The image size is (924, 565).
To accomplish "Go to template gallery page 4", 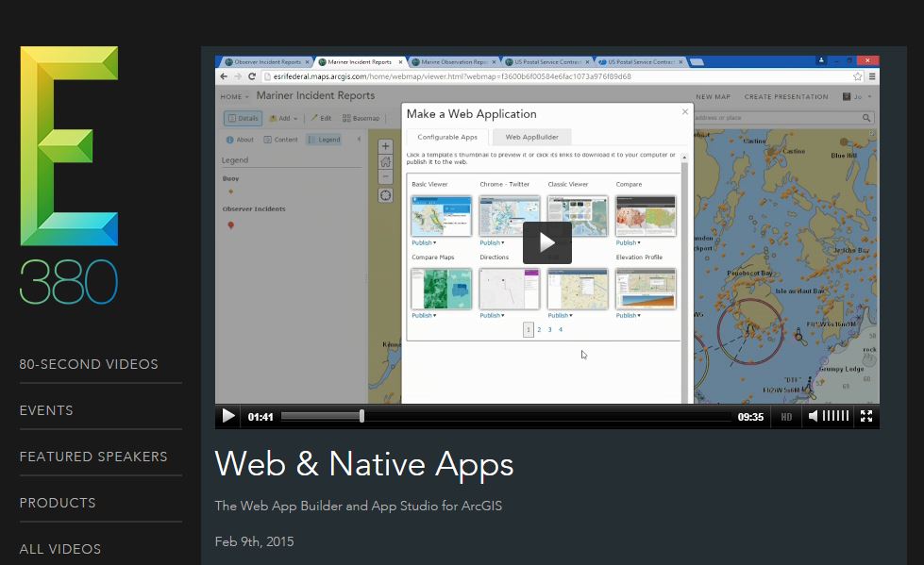I will (561, 330).
